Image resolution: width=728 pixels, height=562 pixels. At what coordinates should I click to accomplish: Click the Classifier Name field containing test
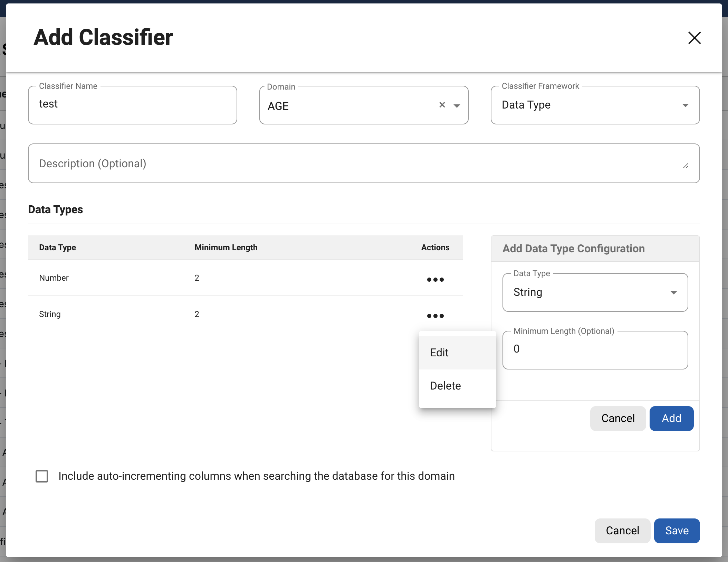132,104
